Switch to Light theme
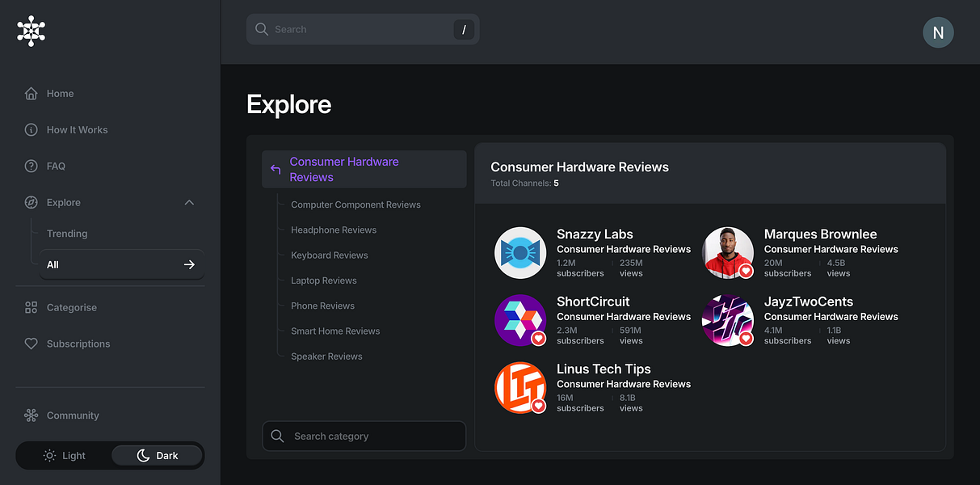980x485 pixels. pyautogui.click(x=65, y=456)
